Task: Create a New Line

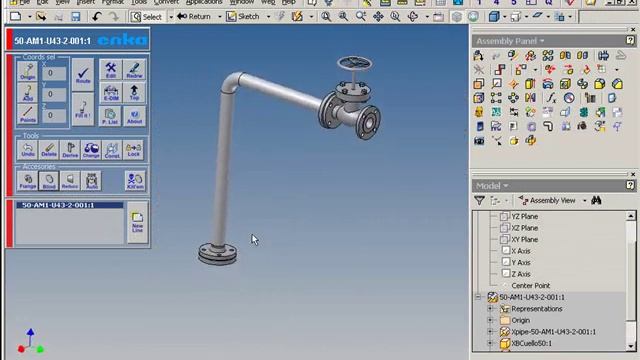Action: [x=138, y=222]
